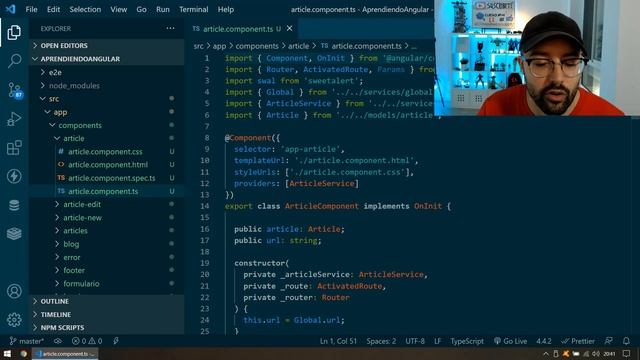This screenshot has width=640, height=360.
Task: Open Source Control view with 87 badge
Action: point(15,90)
